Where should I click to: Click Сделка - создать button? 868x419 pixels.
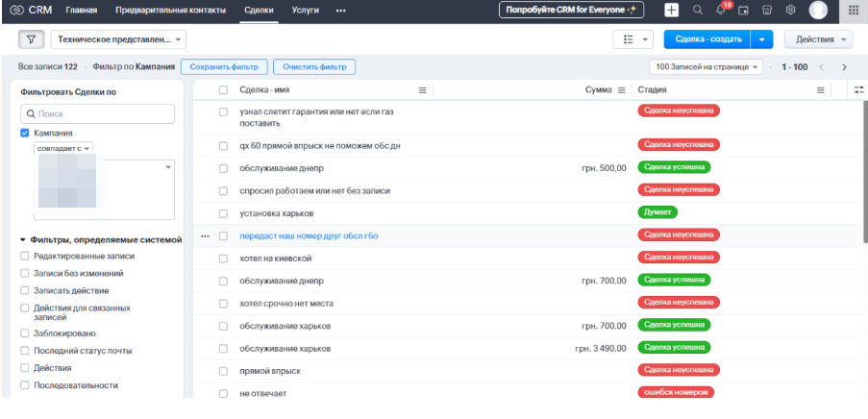707,39
